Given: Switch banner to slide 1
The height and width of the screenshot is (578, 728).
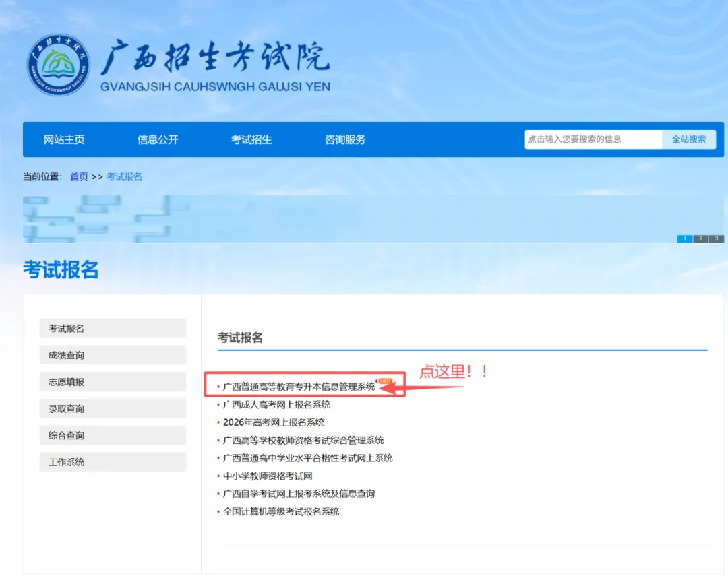Looking at the screenshot, I should click(x=685, y=238).
